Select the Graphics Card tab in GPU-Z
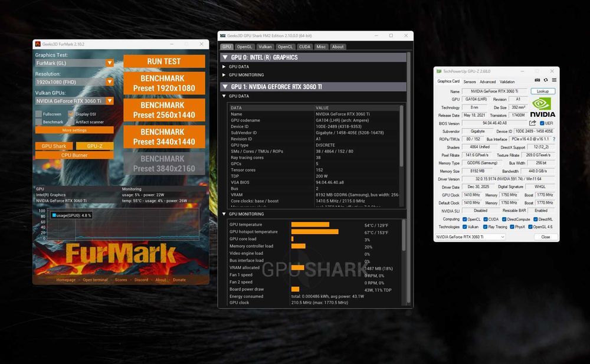 (448, 81)
